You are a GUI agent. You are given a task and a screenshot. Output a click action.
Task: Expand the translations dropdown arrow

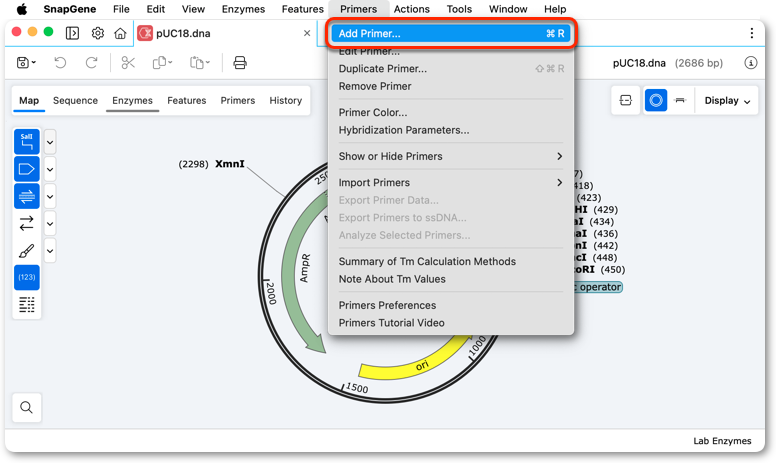(50, 224)
